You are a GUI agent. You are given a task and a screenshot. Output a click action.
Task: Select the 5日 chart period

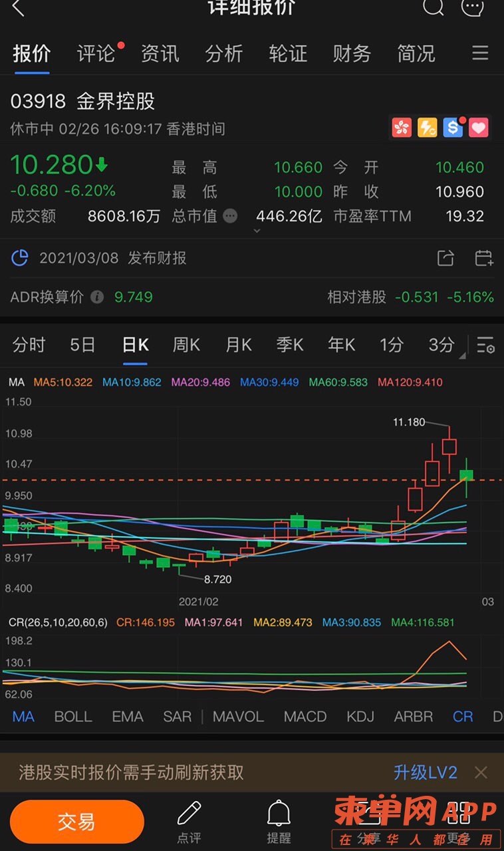point(82,345)
